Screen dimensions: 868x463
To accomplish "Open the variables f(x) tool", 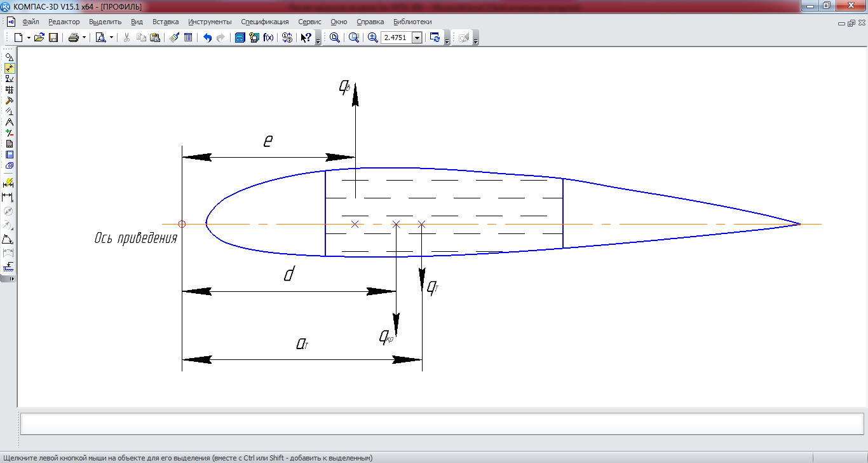I will pos(268,38).
